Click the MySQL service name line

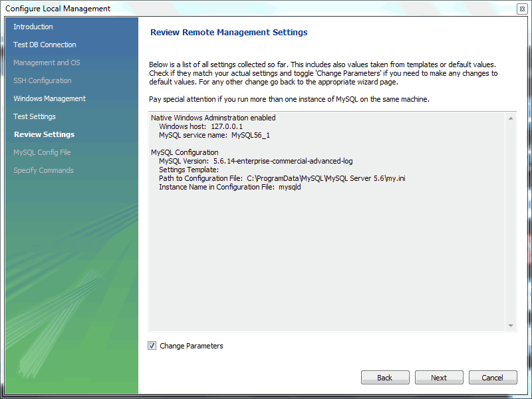(214, 135)
